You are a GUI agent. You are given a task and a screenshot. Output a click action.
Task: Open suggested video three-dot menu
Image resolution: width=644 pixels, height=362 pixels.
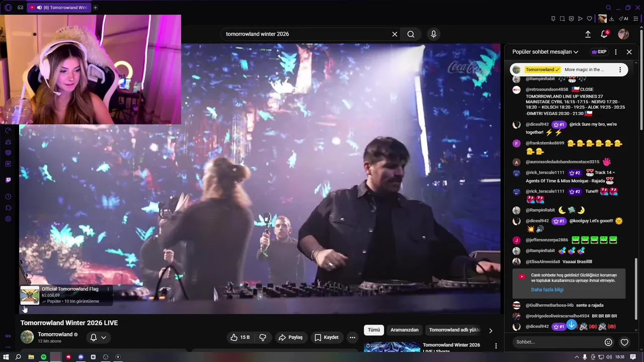[x=496, y=346]
